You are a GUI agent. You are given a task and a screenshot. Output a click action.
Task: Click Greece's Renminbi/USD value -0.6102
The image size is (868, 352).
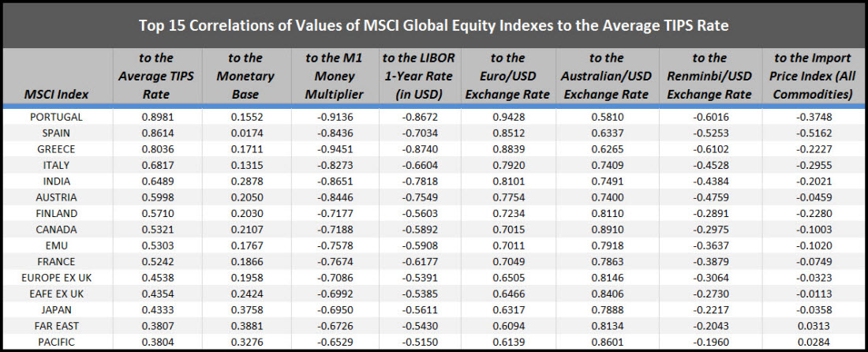click(710, 149)
